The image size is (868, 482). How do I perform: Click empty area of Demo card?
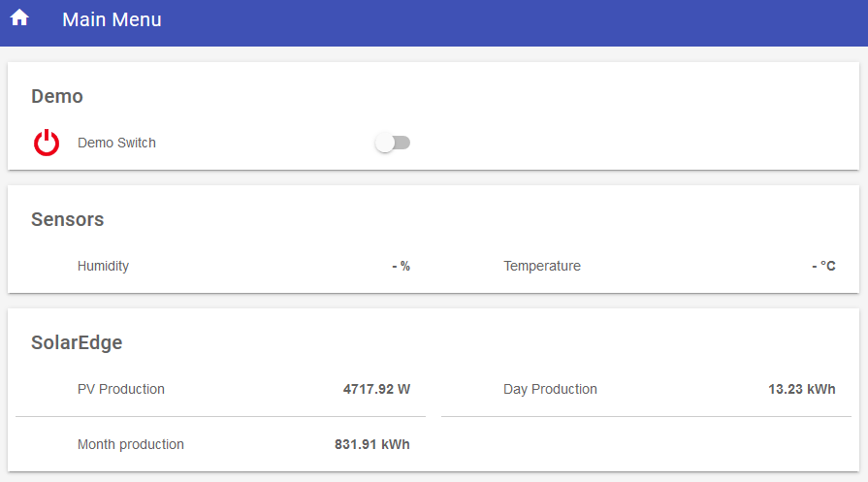(x=636, y=116)
